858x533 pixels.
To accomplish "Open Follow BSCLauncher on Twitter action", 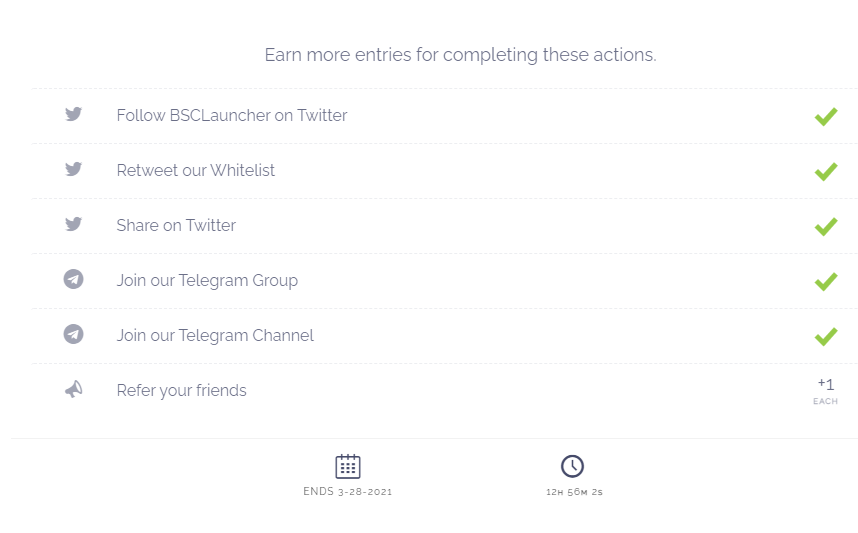I will [x=232, y=116].
